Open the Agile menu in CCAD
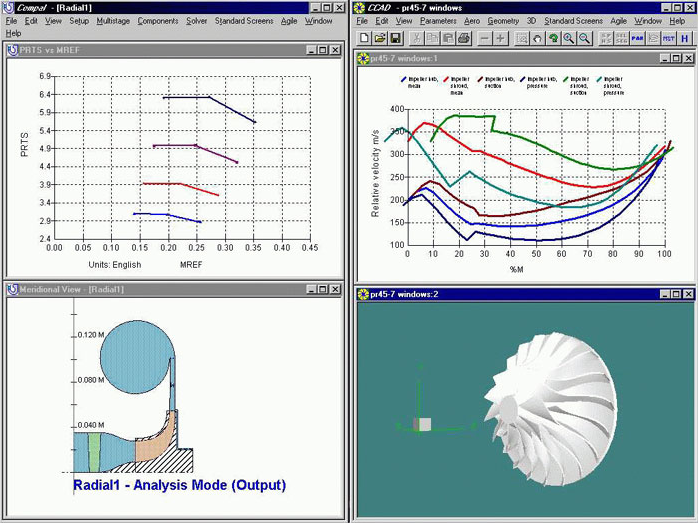This screenshot has height=523, width=698. pos(618,21)
